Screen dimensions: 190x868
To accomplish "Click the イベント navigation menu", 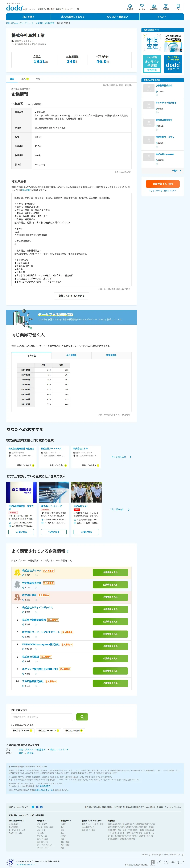I will point(161,17).
